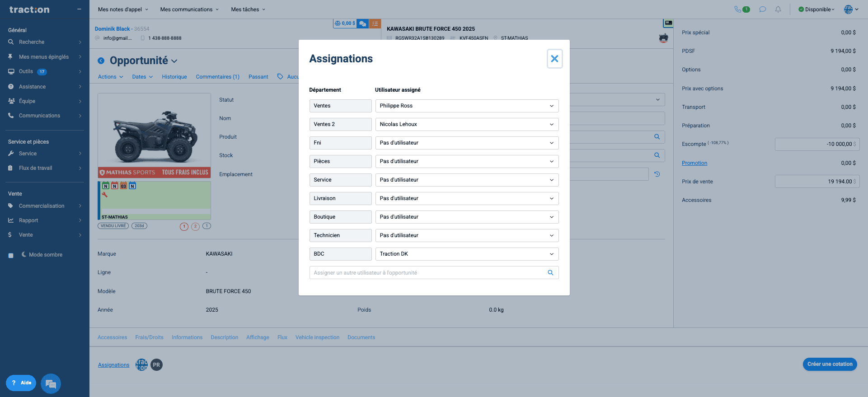Click the Assignations link at the bottom
Screen dimensions: 868x397
[x=113, y=365]
